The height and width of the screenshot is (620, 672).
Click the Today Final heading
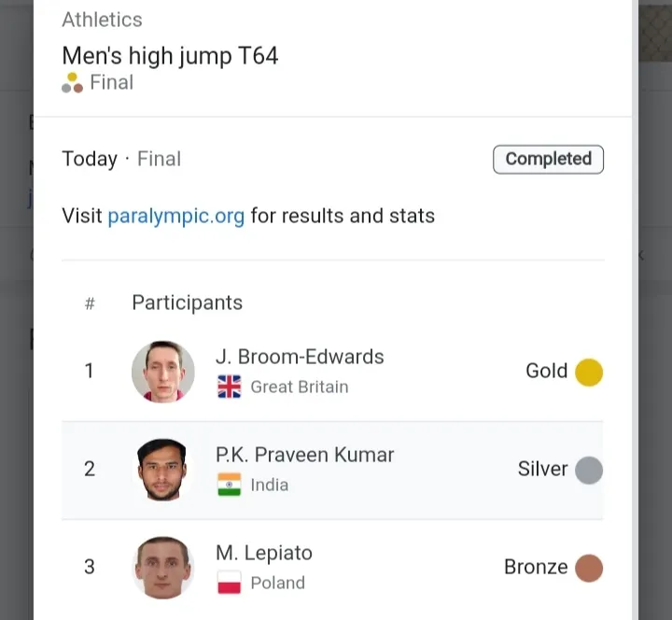121,159
